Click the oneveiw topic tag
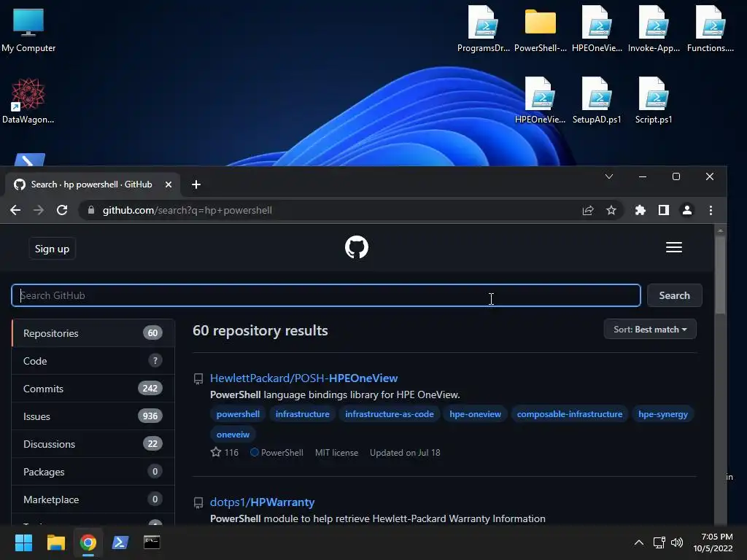Image resolution: width=747 pixels, height=560 pixels. (x=233, y=435)
